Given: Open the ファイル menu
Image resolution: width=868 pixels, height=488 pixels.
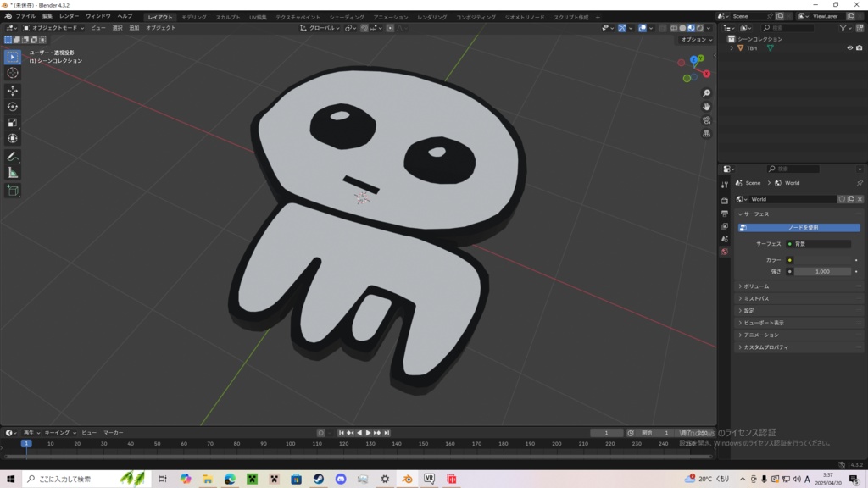Looking at the screenshot, I should [x=25, y=16].
